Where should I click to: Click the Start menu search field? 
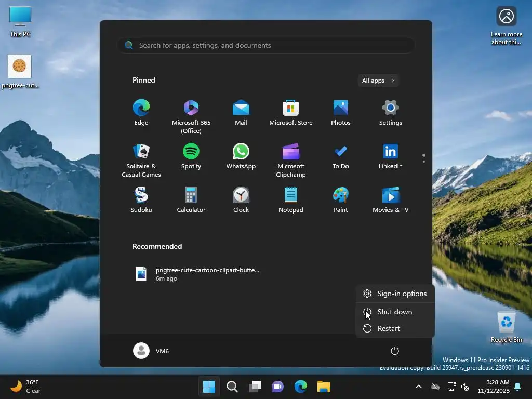[x=265, y=45]
